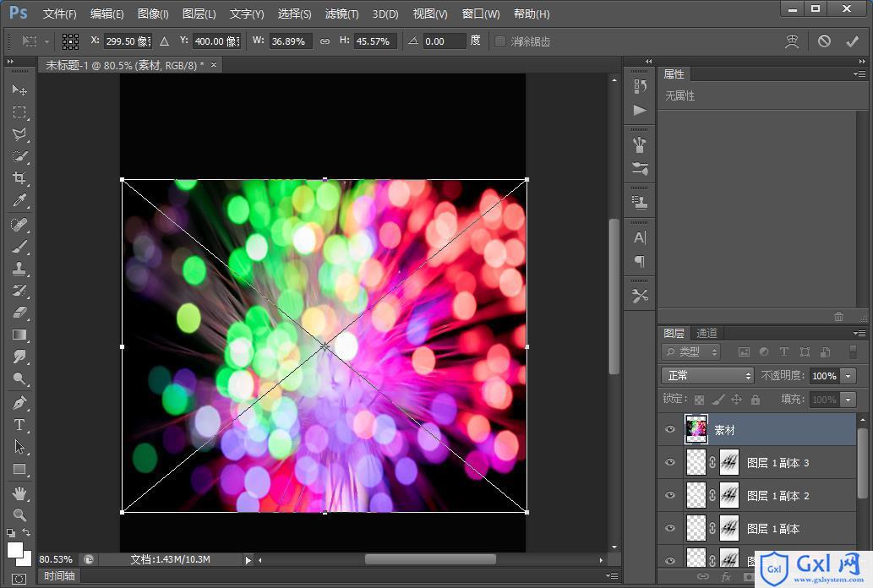Open the 正常 blend mode dropdown
Viewport: 873px width, 588px height.
[707, 376]
